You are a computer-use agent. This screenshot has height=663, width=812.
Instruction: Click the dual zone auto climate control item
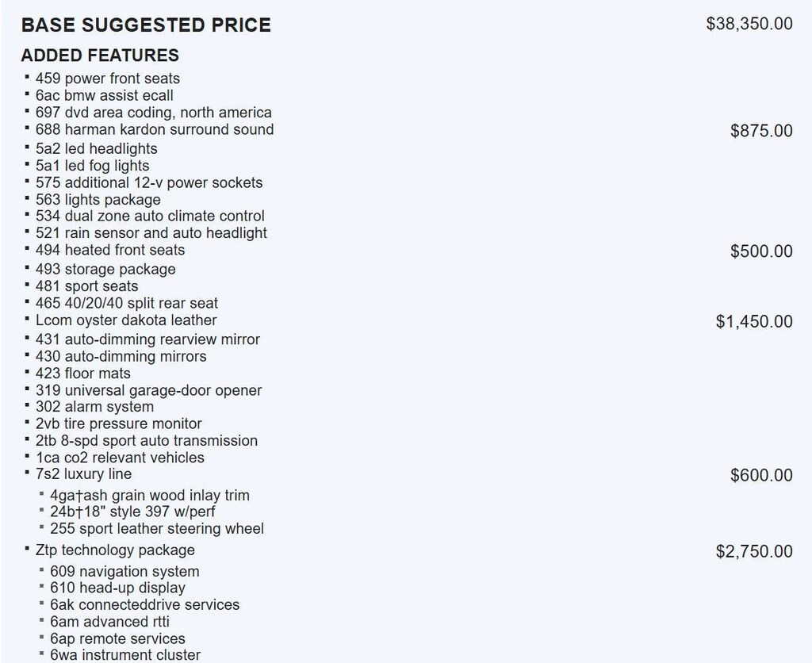150,216
